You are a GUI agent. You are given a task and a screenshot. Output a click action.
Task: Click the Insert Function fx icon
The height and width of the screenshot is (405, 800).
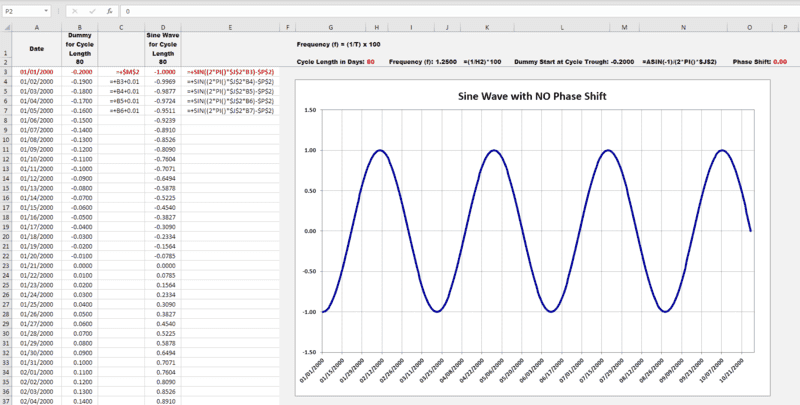coord(109,10)
